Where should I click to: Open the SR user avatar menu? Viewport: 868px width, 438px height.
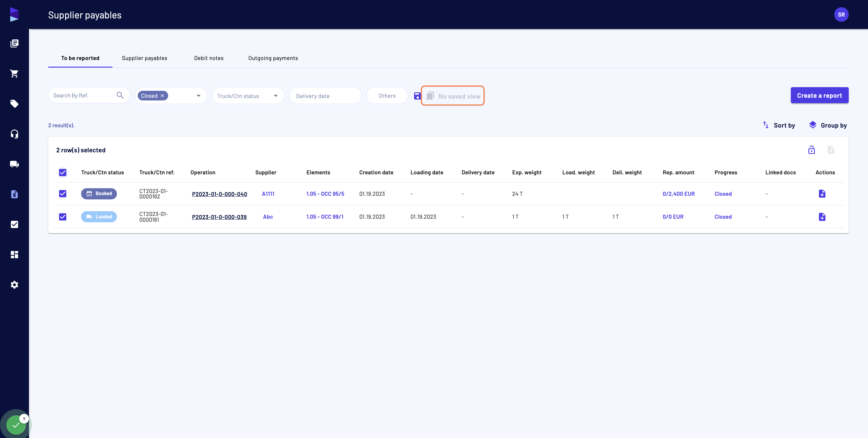click(841, 14)
